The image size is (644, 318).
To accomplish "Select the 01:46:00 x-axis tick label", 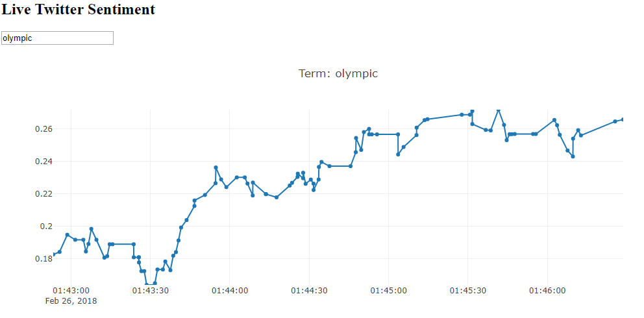I will pos(548,291).
